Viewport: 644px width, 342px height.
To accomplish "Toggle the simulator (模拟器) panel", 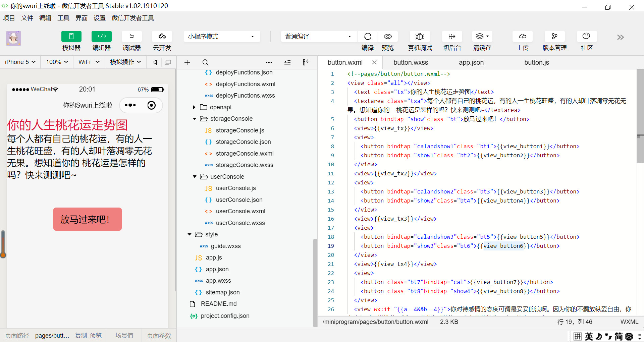I will 71,37.
